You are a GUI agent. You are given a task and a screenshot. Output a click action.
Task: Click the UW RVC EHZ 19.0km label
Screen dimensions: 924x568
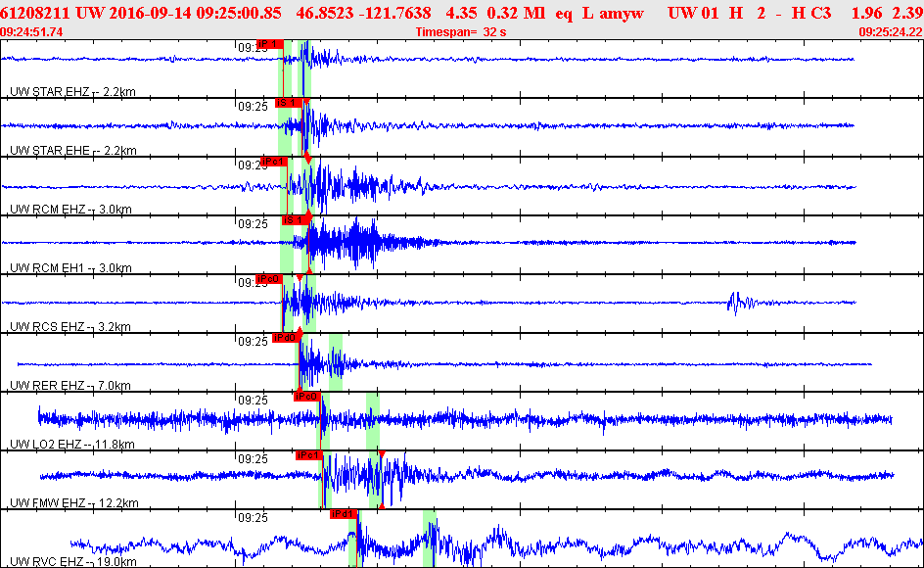tap(73, 562)
